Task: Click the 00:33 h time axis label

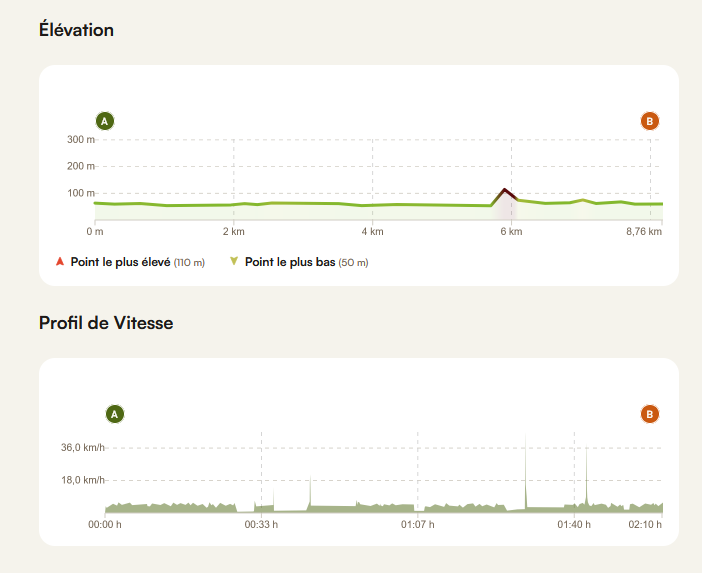Action: [x=261, y=523]
